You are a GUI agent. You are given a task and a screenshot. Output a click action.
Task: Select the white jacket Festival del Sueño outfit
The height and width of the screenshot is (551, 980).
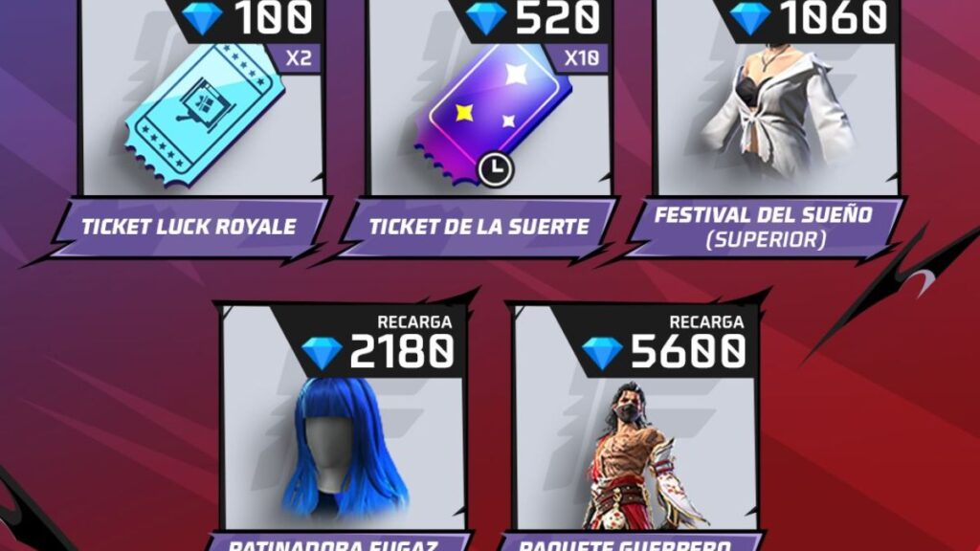[x=778, y=111]
